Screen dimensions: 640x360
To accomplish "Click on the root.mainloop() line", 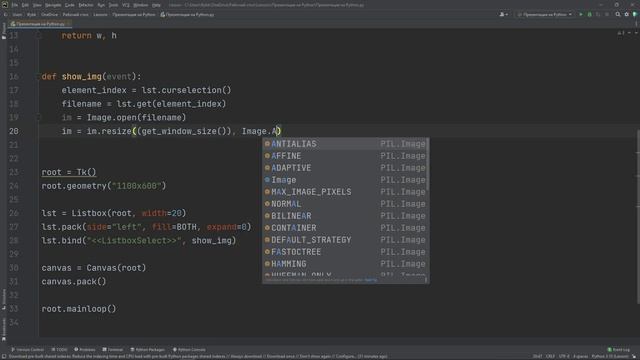I will pyautogui.click(x=79, y=309).
